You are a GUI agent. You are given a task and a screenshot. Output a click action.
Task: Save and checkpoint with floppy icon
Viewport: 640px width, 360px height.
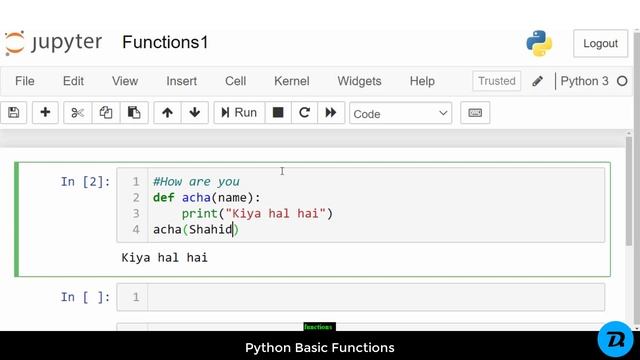13,113
